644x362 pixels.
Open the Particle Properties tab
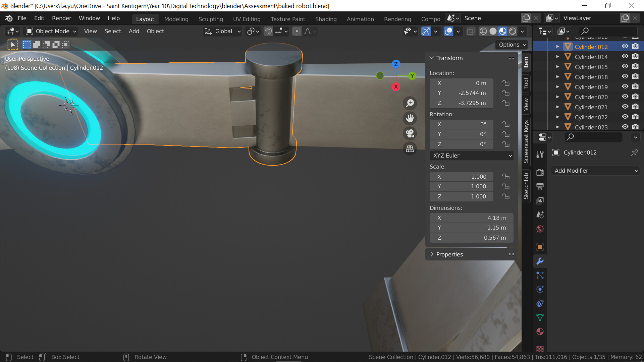(x=540, y=275)
